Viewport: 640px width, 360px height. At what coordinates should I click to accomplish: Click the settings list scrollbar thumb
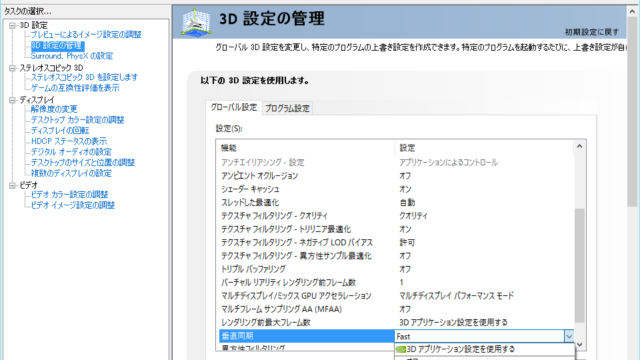580,265
